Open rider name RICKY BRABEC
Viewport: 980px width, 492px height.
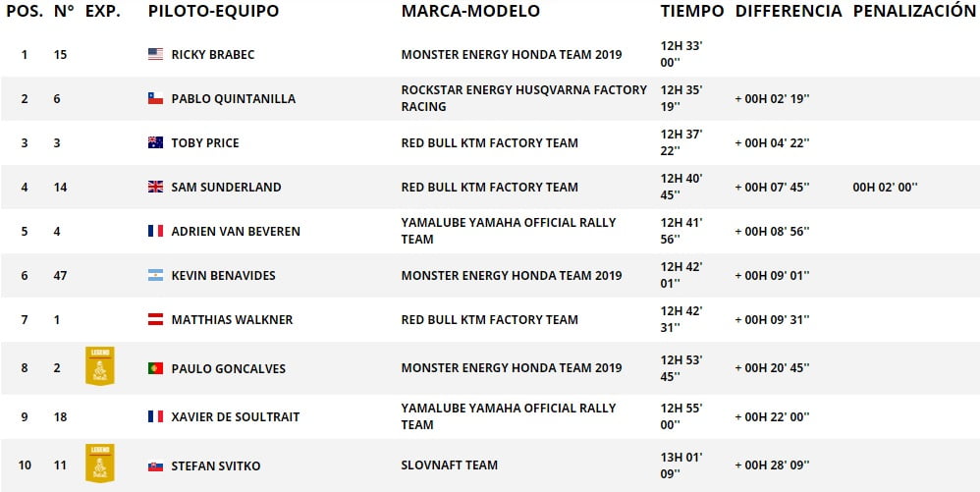(x=213, y=55)
